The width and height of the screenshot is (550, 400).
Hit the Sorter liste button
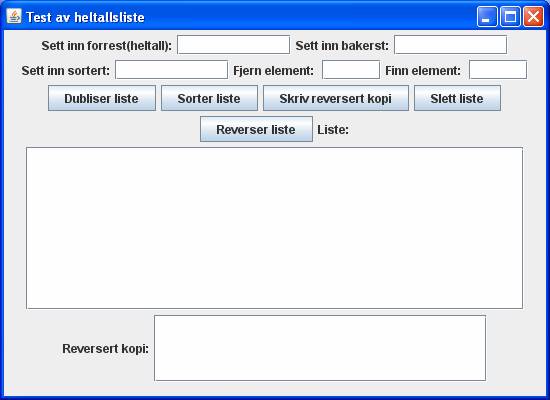pyautogui.click(x=209, y=98)
